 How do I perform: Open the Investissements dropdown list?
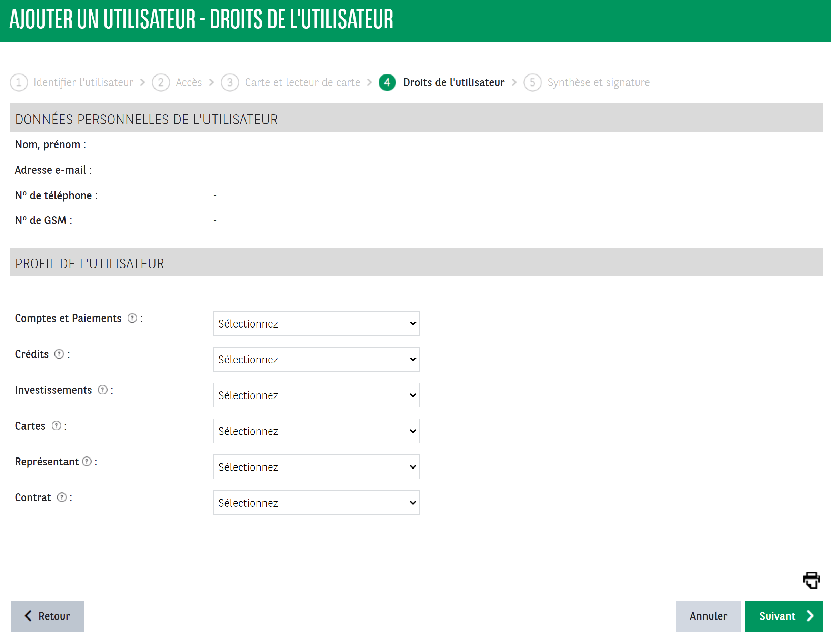point(316,395)
